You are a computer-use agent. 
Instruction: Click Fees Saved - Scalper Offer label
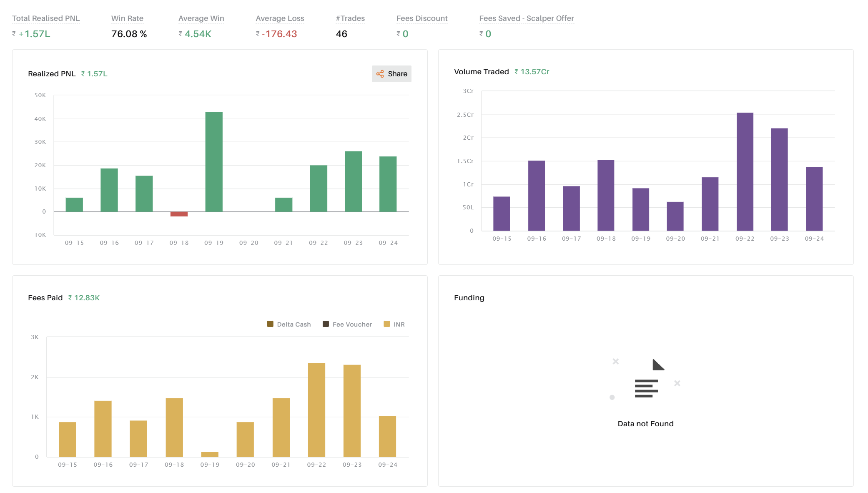527,18
